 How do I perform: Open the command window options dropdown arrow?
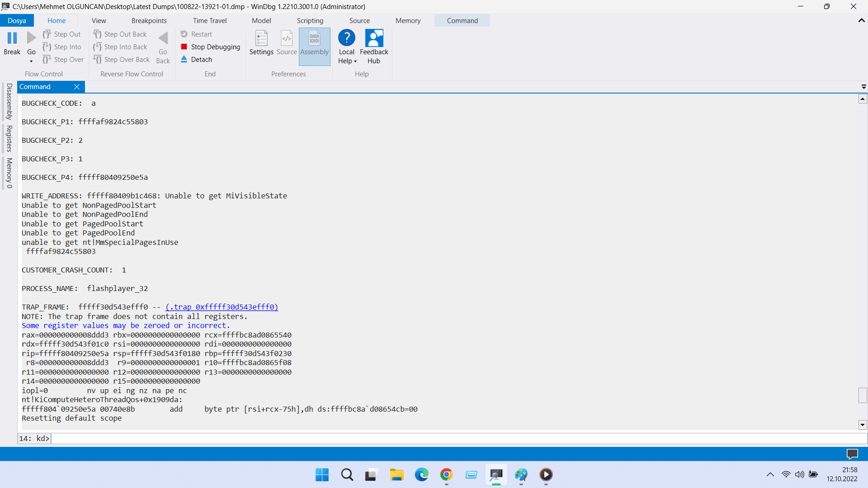pos(863,86)
